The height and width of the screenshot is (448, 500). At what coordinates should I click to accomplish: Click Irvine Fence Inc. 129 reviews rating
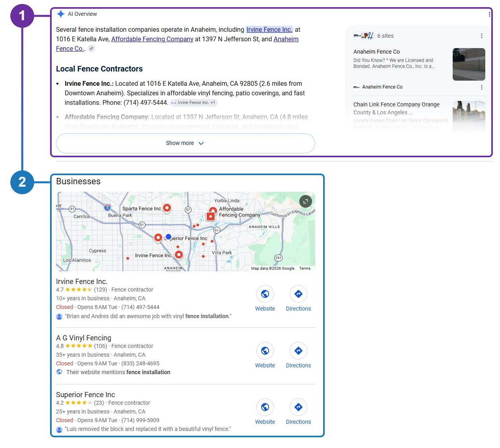[81, 290]
